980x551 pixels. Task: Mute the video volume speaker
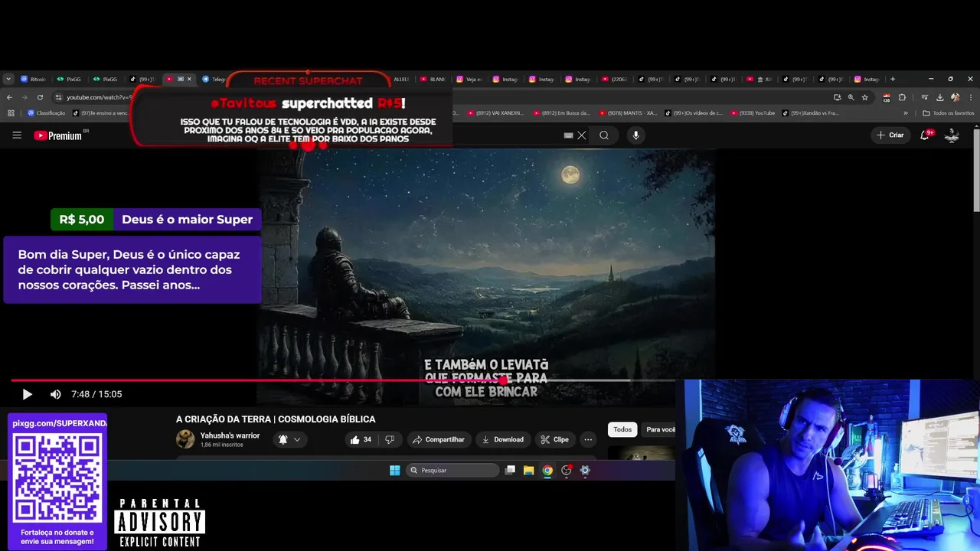pyautogui.click(x=55, y=394)
